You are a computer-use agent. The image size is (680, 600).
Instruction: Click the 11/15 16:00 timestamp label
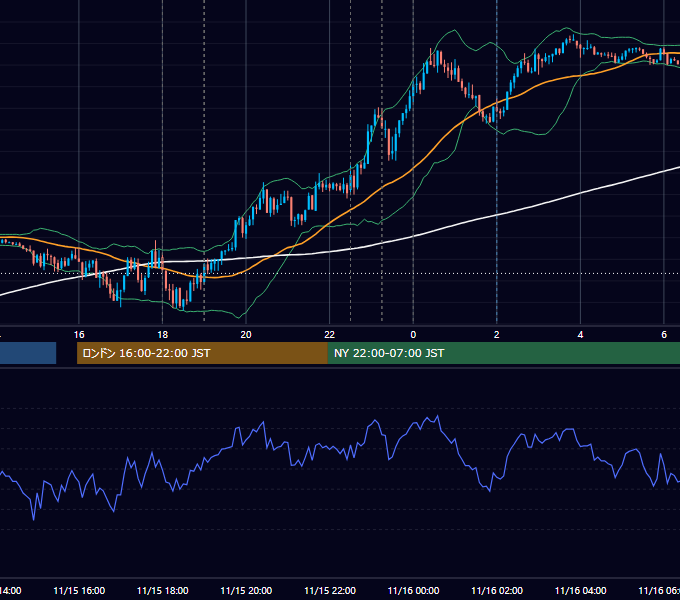click(x=79, y=591)
